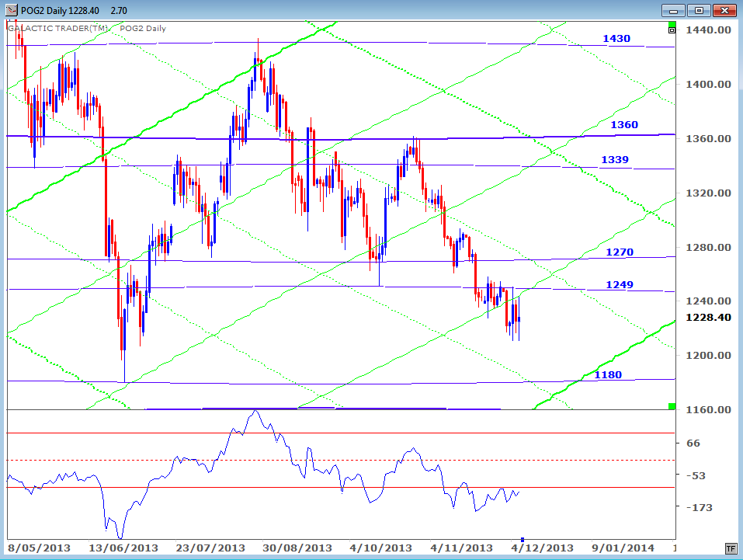Click the POG2 Daily 1228.40 window title
This screenshot has height=560, width=743.
coord(60,10)
